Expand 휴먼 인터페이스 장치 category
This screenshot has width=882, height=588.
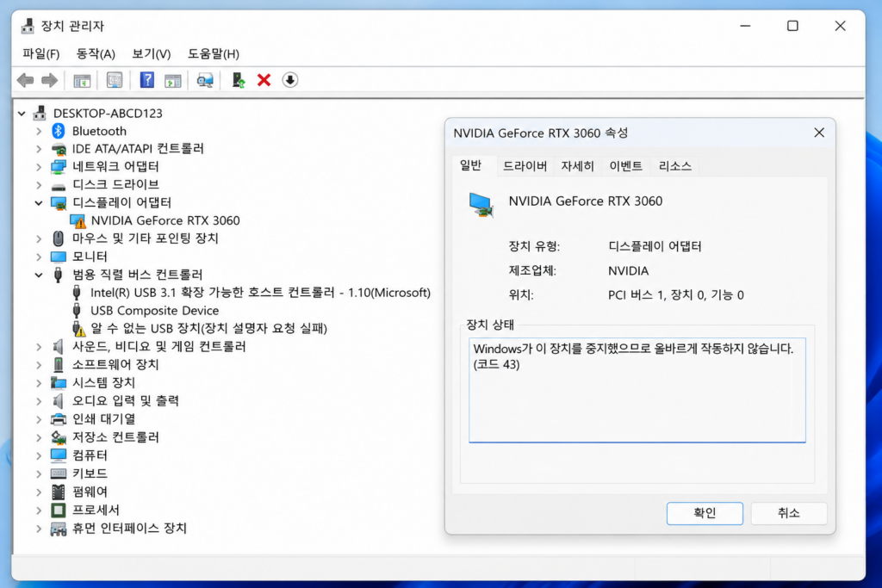(39, 529)
